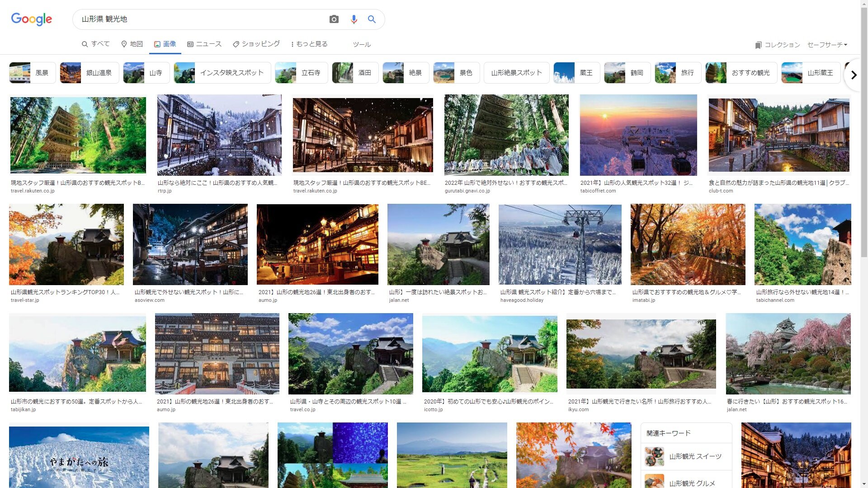Open the jalan.net spring spots result link
The width and height of the screenshot is (868, 488).
786,401
